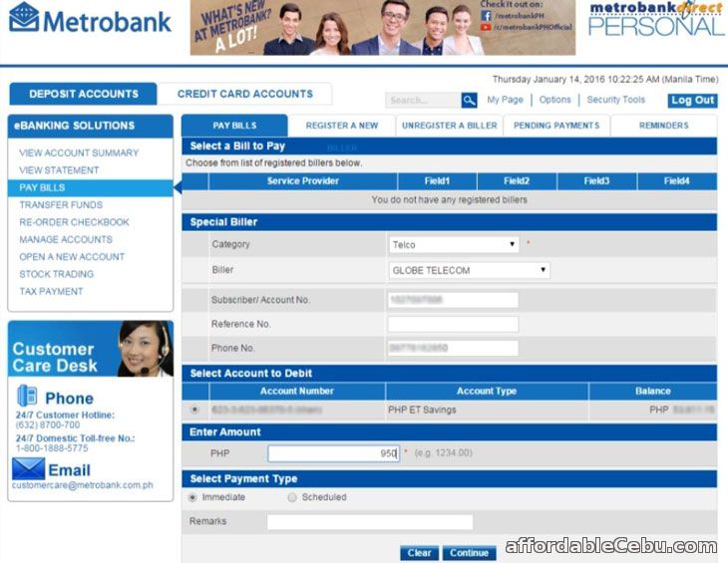
Task: Select the account radio button for PHP ET Savings
Action: click(x=194, y=410)
